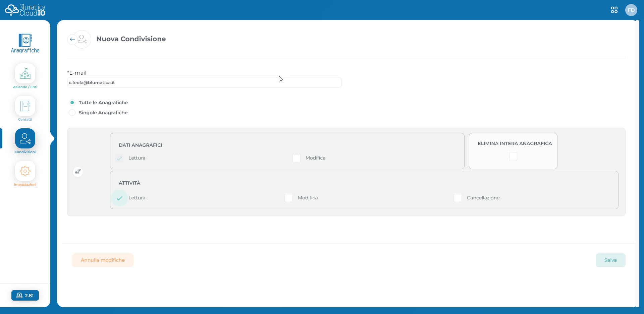
Task: Click the back arrow next to Nuova Condivisione
Action: coord(72,40)
